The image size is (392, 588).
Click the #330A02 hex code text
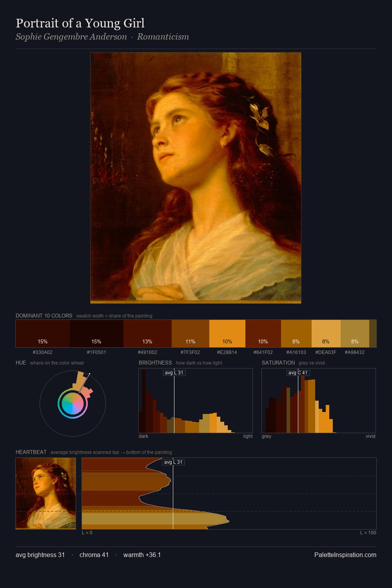click(x=43, y=352)
